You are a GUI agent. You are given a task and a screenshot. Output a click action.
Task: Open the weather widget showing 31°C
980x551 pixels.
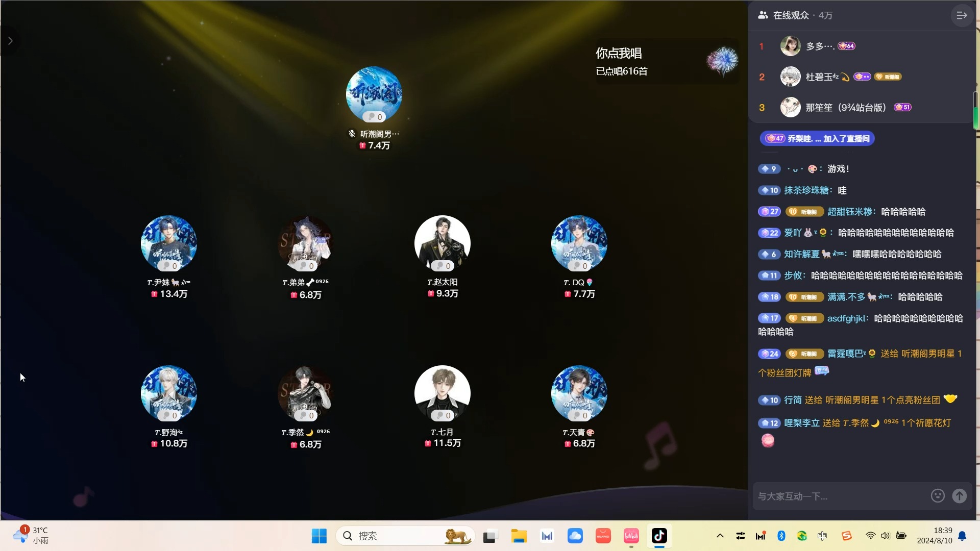pos(32,536)
